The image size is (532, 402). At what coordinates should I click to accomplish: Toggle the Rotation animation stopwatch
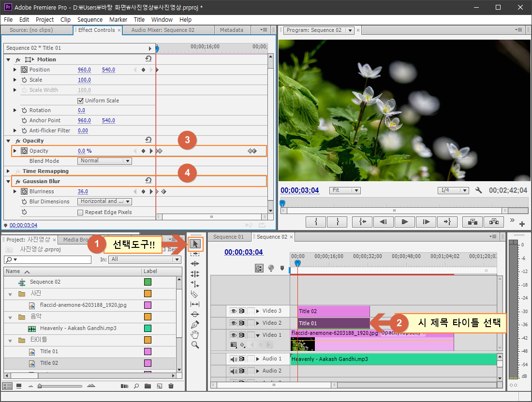[24, 111]
